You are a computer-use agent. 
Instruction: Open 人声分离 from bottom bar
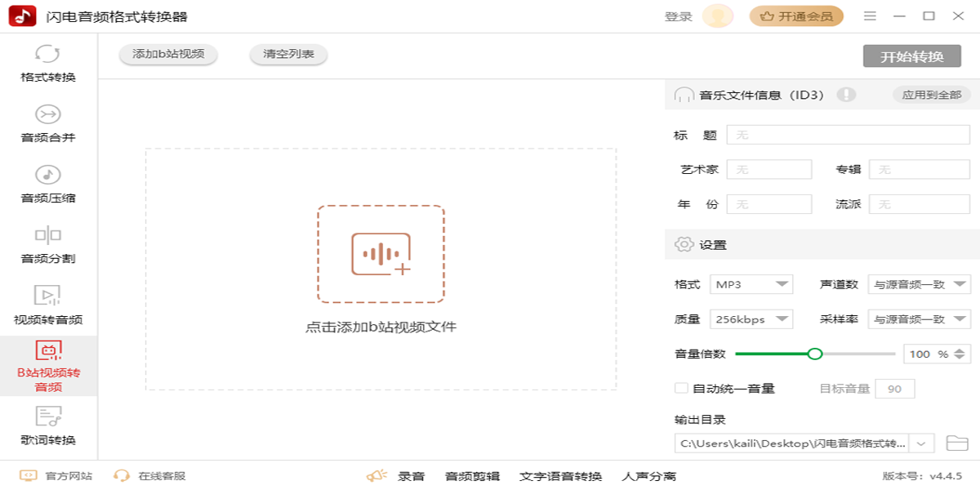649,476
